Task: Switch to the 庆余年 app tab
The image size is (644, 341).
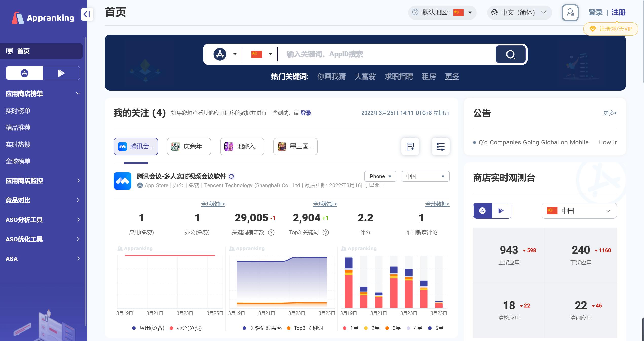Action: point(189,146)
